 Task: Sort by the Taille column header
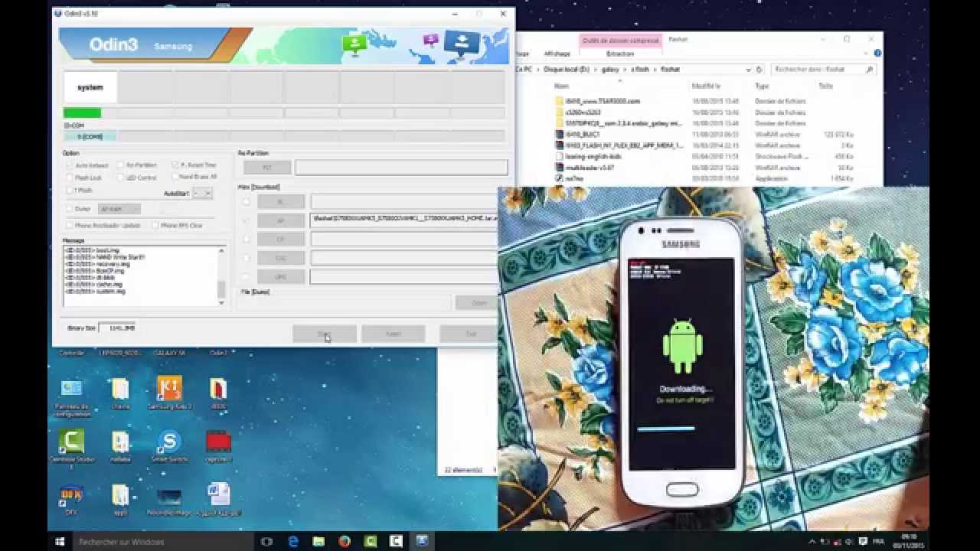825,86
